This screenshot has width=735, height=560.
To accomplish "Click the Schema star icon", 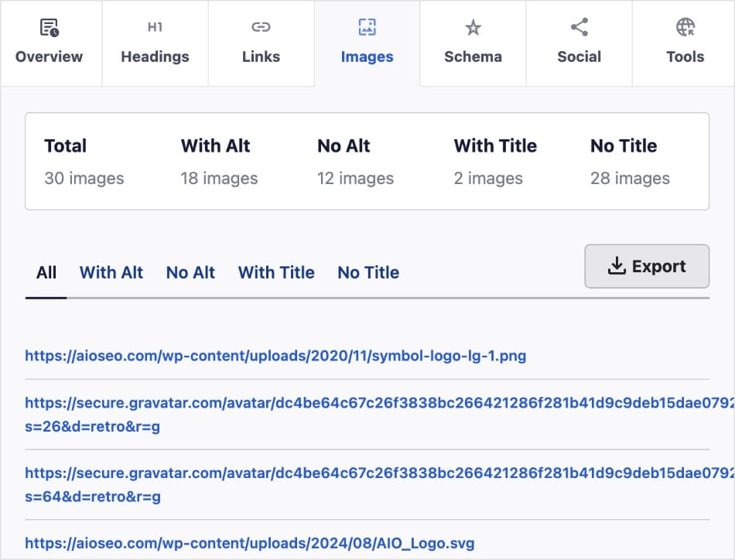I will 473,28.
